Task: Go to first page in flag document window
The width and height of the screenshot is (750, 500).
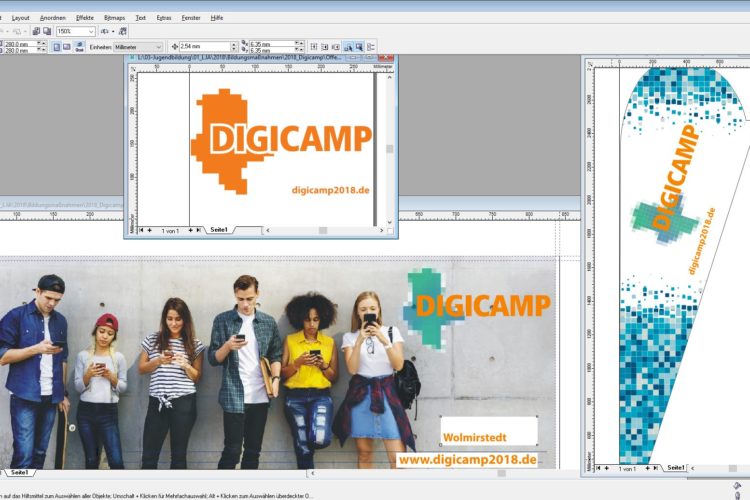Action: (x=598, y=468)
